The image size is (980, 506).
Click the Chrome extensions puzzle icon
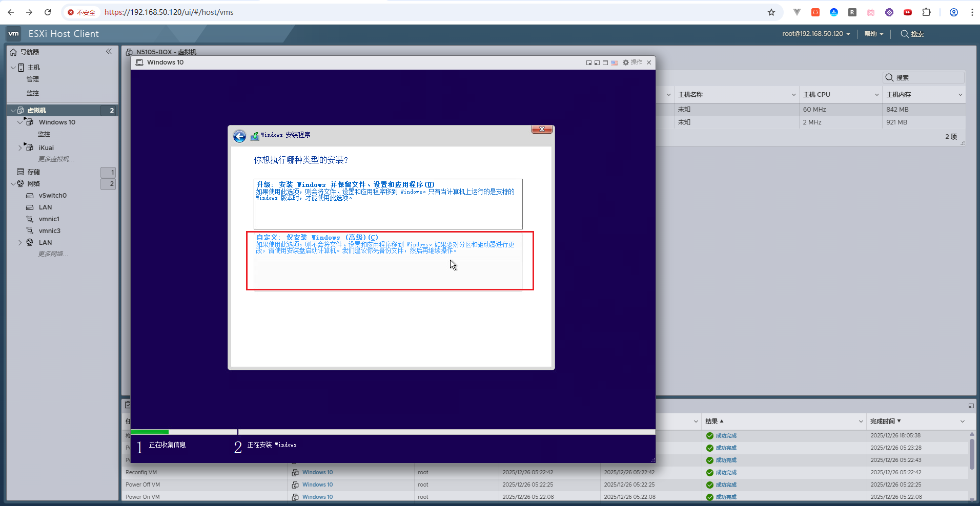coord(926,12)
